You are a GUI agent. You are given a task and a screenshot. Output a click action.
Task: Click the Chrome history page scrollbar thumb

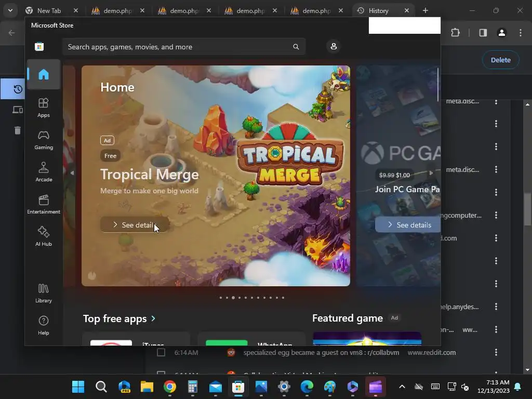point(528,209)
